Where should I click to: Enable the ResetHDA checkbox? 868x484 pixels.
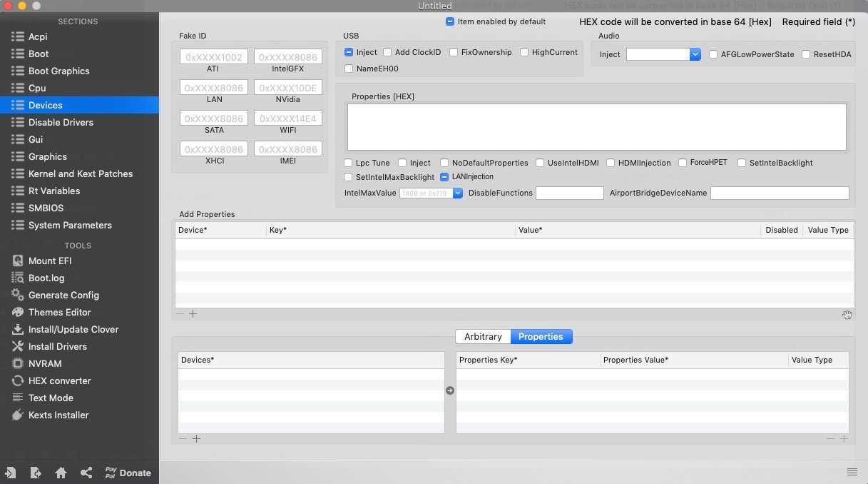point(806,54)
